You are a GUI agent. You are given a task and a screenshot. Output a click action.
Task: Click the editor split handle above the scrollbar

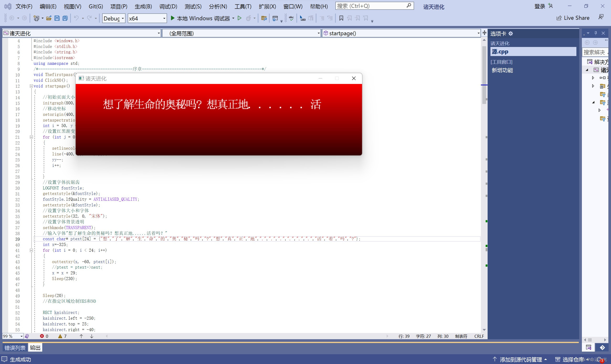pyautogui.click(x=484, y=33)
